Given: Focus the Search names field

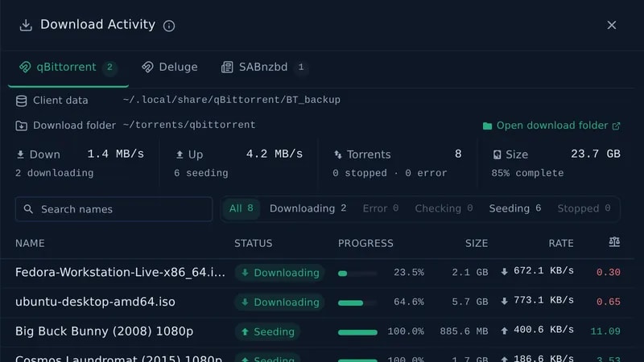Looking at the screenshot, I should (114, 209).
